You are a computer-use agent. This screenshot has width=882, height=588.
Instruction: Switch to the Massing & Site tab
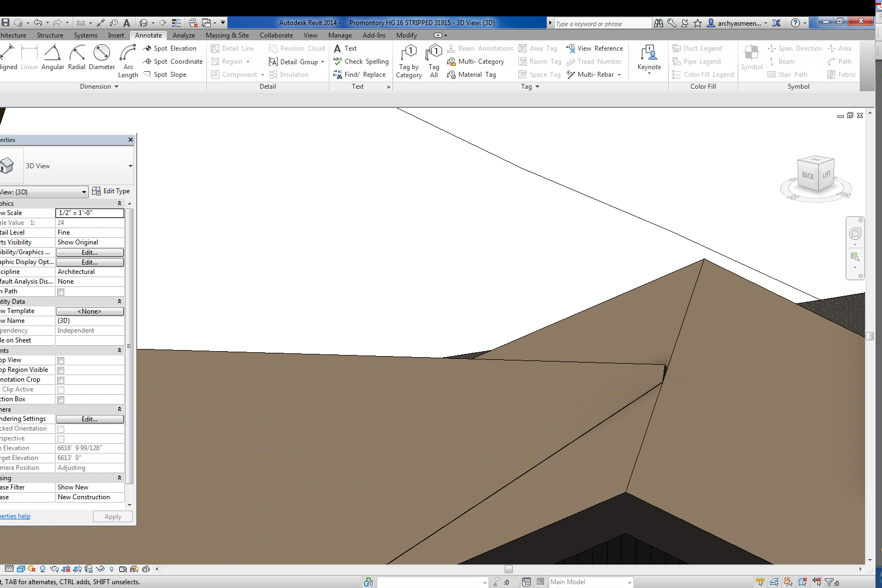pyautogui.click(x=227, y=35)
